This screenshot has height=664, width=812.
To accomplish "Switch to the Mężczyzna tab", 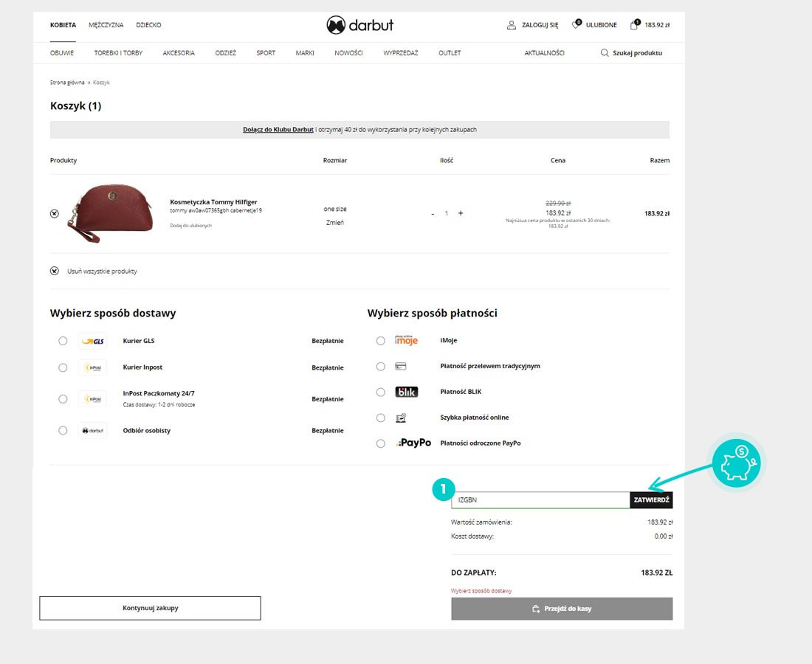I will [x=106, y=25].
